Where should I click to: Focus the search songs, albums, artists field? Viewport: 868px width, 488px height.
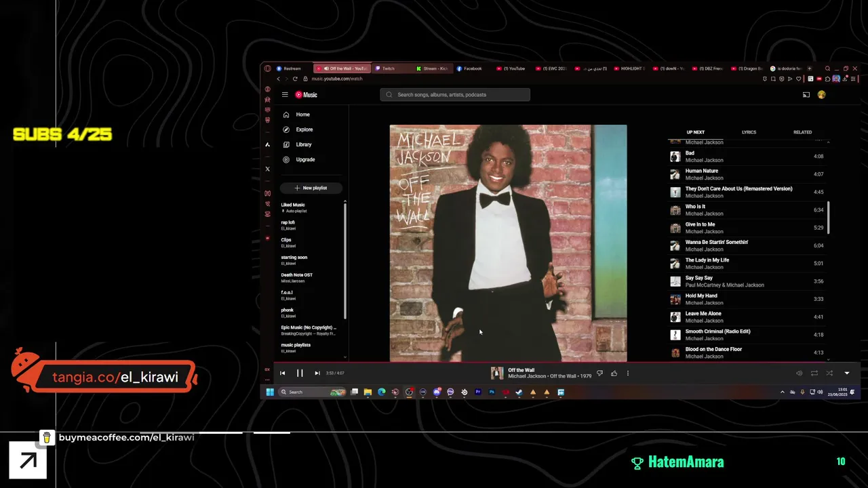[x=455, y=95]
